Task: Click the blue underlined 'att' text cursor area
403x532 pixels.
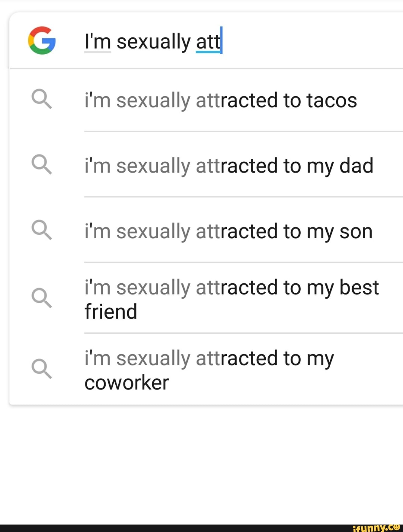Action: pos(207,42)
